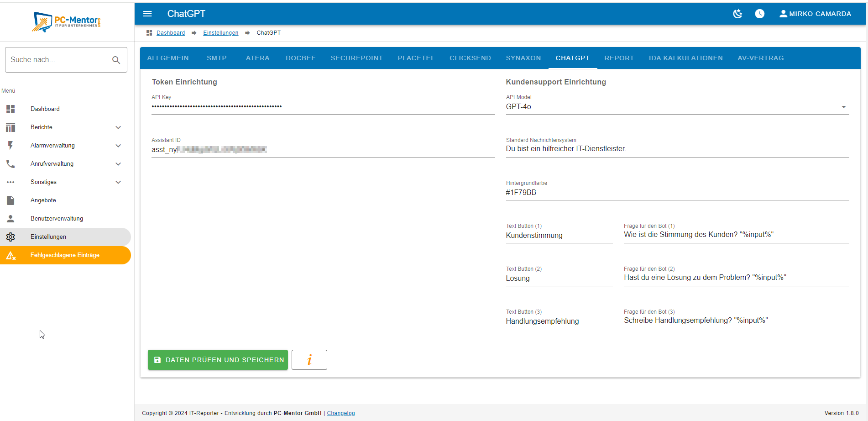Viewport: 868px width, 421px height.
Task: Click the Dashboard grid icon in sidebar
Action: [10, 109]
